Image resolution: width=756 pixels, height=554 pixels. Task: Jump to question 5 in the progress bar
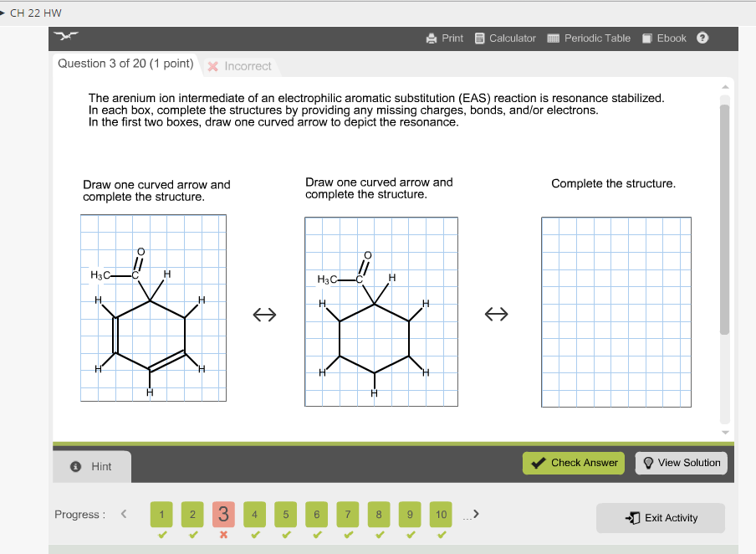coord(285,514)
